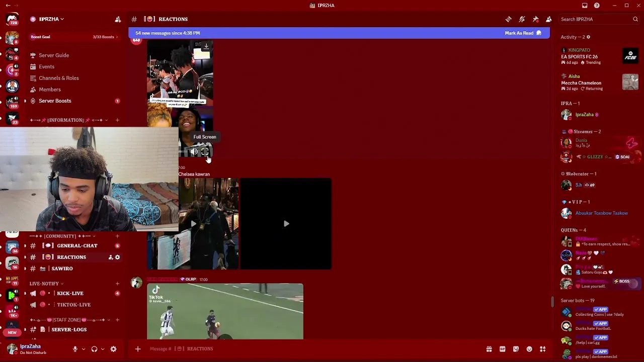Open Abuukar Toxobow Taakow member profile
Viewport: 644px width, 362px height.
600,213
